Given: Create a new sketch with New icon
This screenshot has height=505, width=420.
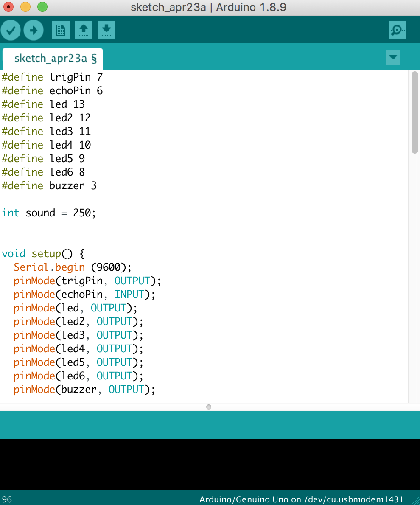Looking at the screenshot, I should pos(61,30).
